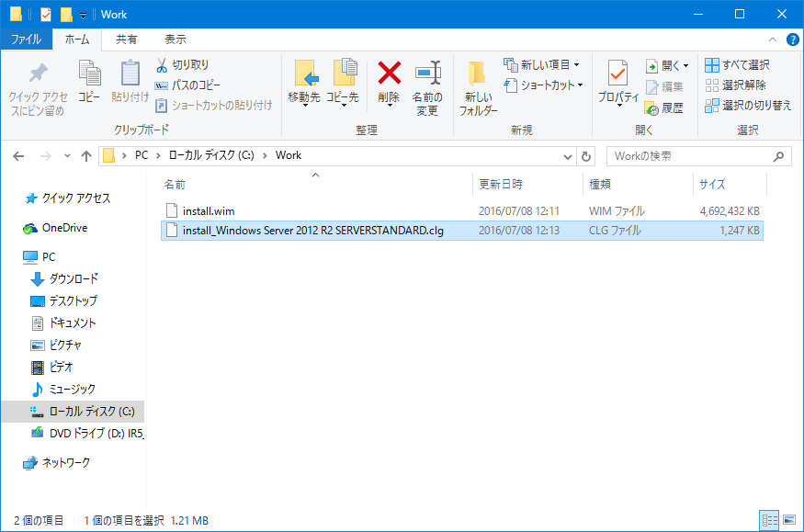Switch to large icons view layout
This screenshot has width=804, height=532.
(x=789, y=521)
